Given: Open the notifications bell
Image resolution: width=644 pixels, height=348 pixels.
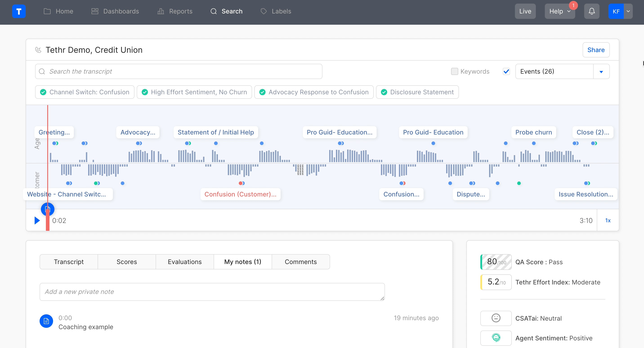Looking at the screenshot, I should 592,11.
